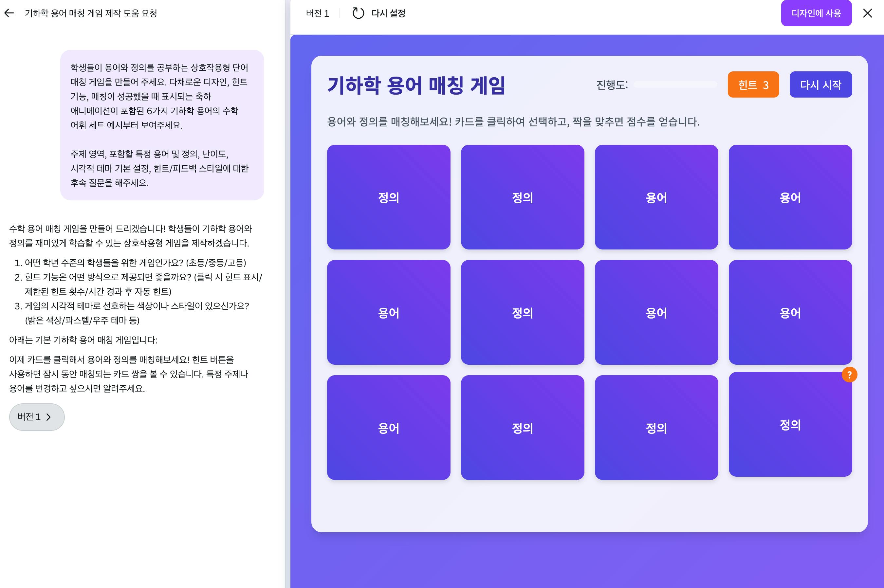Viewport: 884px width, 588px height.
Task: Flip the third row, first card 용어
Action: (389, 428)
